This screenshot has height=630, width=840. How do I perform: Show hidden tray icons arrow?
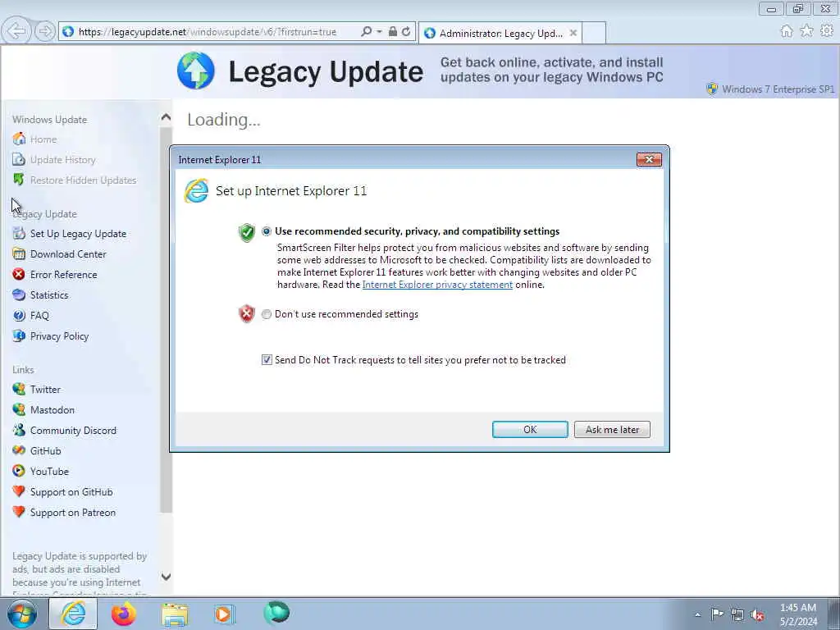(697, 614)
